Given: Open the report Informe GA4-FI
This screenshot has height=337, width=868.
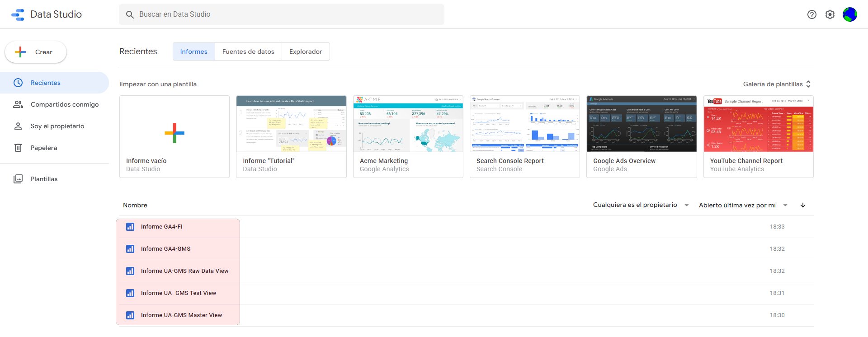Looking at the screenshot, I should click(162, 227).
